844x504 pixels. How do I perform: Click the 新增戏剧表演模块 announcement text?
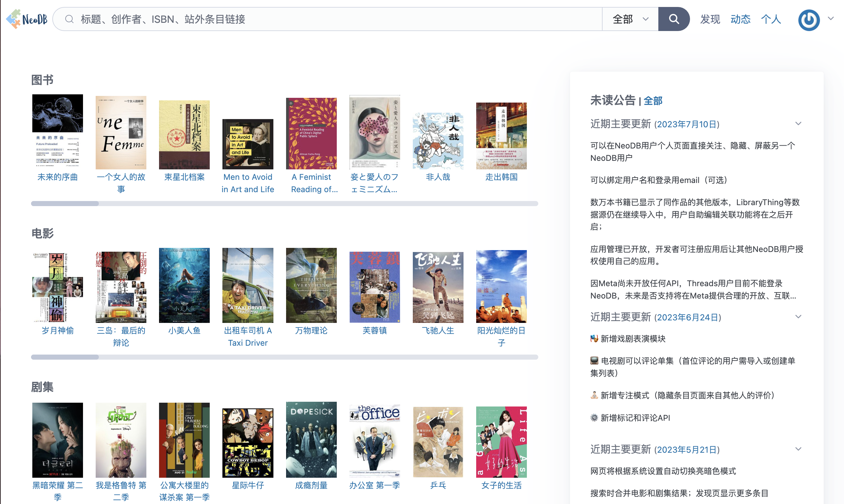click(633, 339)
